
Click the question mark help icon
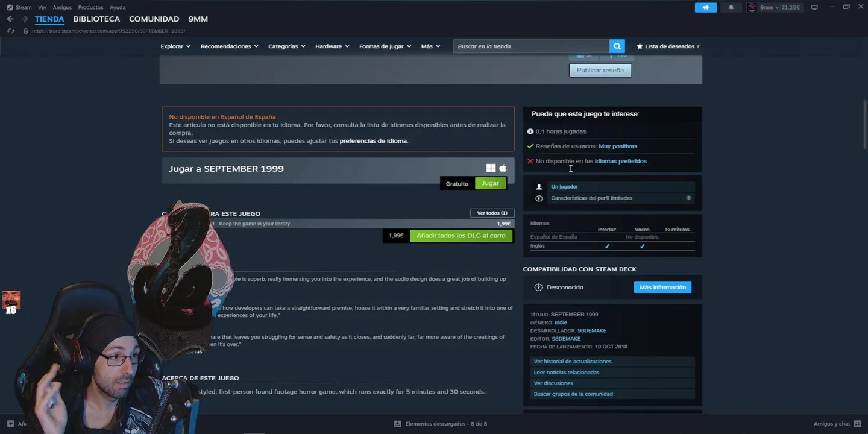coord(688,198)
